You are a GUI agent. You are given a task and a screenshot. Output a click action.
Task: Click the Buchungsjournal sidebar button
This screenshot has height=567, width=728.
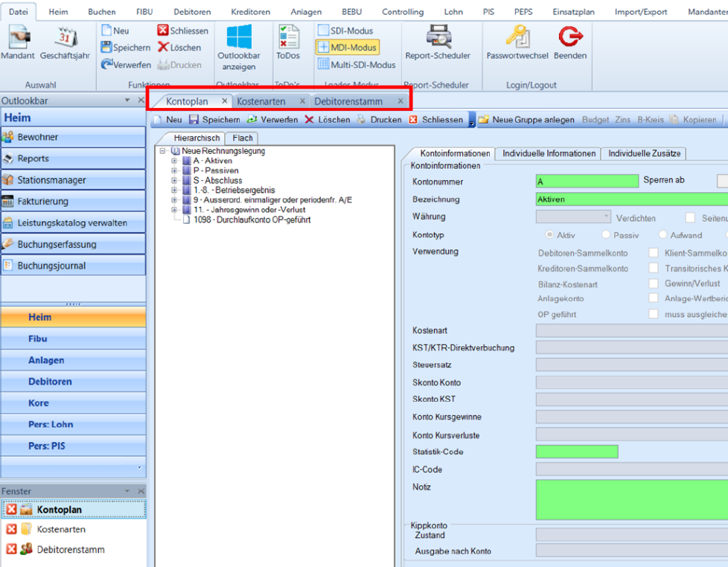point(73,266)
